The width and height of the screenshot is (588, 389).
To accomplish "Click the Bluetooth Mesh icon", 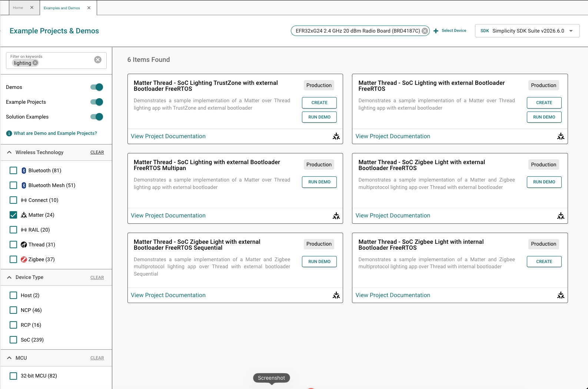I will 24,185.
